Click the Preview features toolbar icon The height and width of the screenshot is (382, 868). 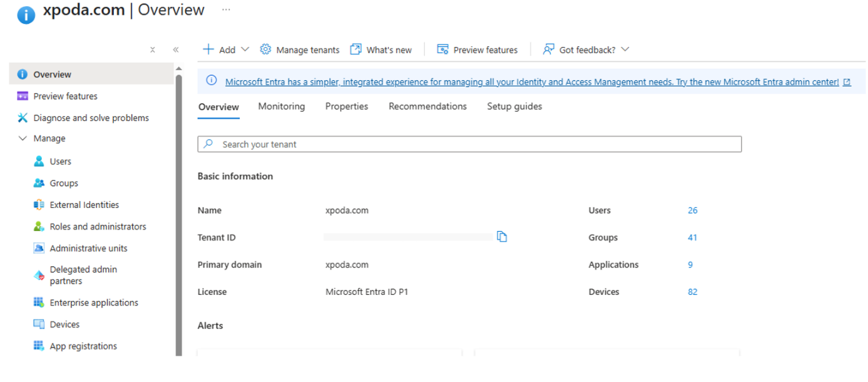(x=442, y=49)
